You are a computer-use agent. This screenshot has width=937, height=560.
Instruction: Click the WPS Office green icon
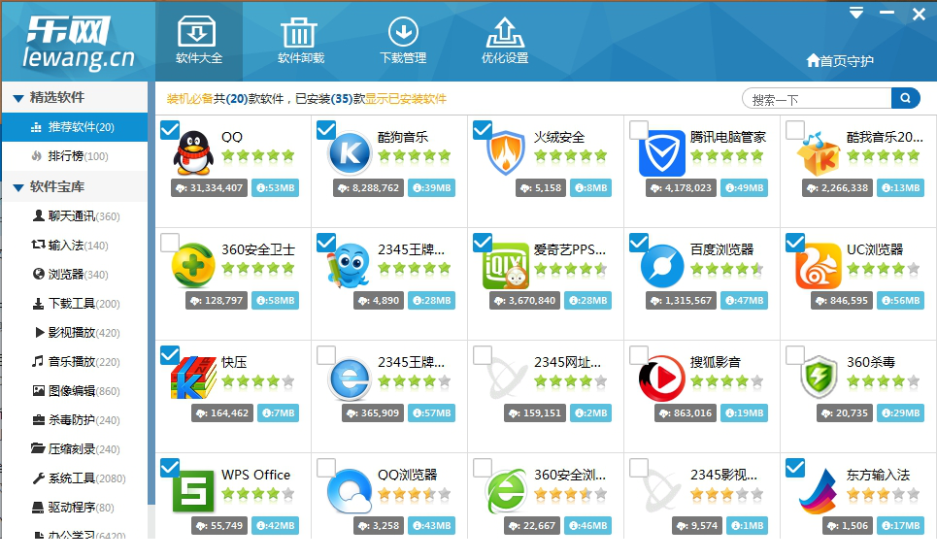tap(193, 491)
